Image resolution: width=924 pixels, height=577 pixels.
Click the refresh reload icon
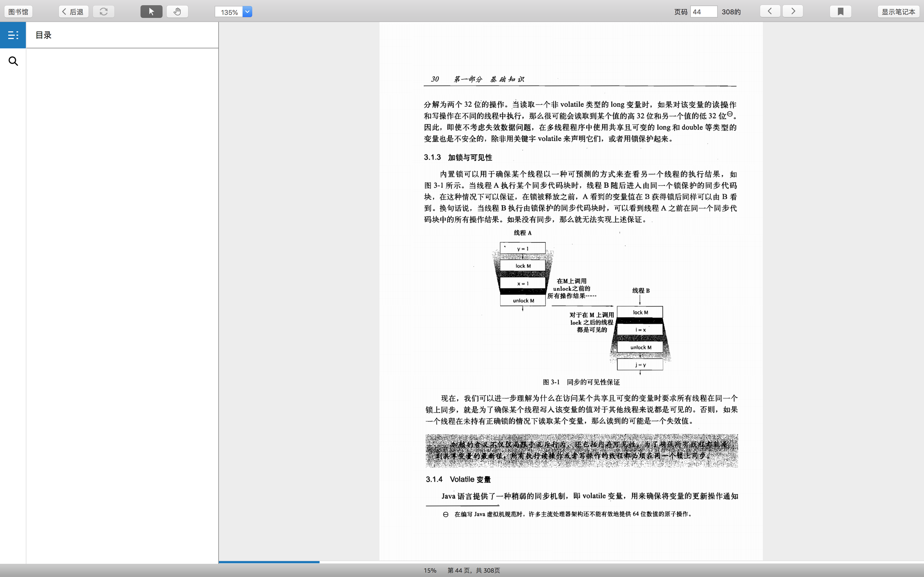click(104, 12)
